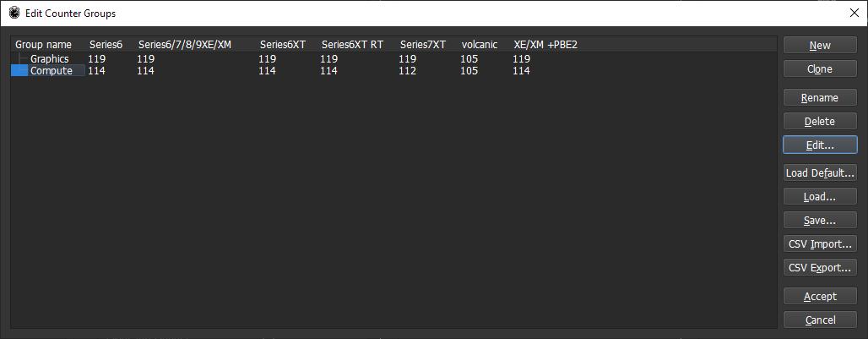Screen dimensions: 868x339
Task: Click the application icon in title bar
Action: [14, 13]
